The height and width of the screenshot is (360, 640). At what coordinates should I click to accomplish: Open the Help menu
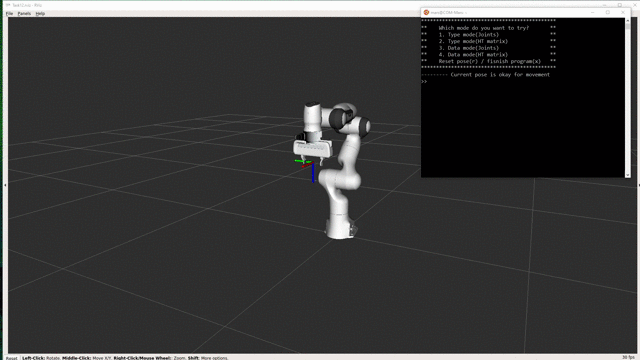[40, 13]
